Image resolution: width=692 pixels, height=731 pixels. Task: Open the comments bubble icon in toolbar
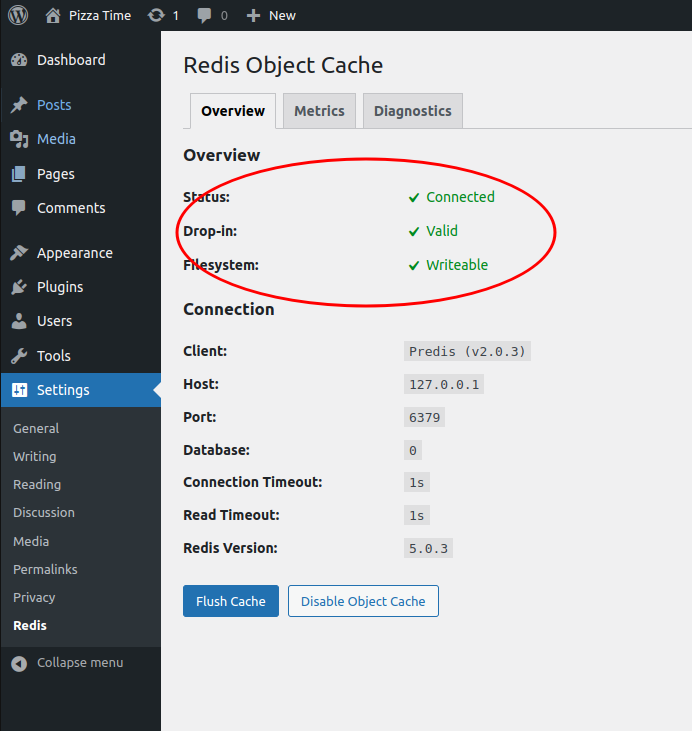pos(204,15)
